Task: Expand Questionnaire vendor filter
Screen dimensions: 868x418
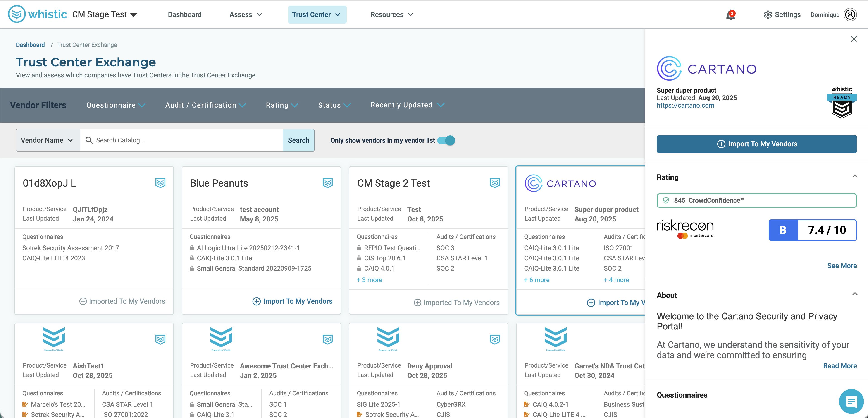Action: (116, 105)
